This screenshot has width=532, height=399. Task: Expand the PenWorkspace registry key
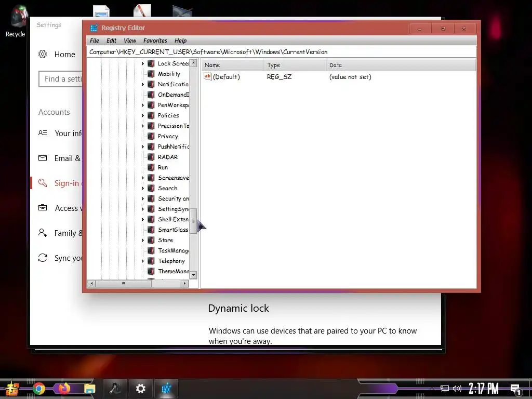(x=143, y=105)
